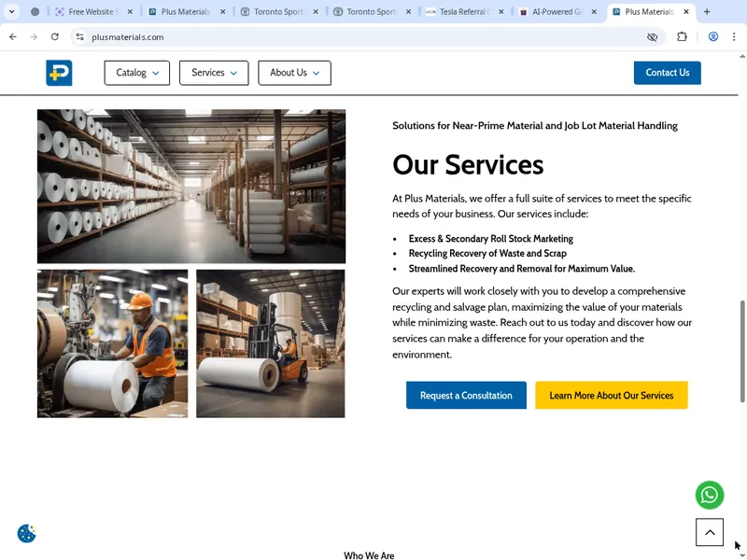Open the extensions puzzle icon
747x560 pixels.
point(682,36)
